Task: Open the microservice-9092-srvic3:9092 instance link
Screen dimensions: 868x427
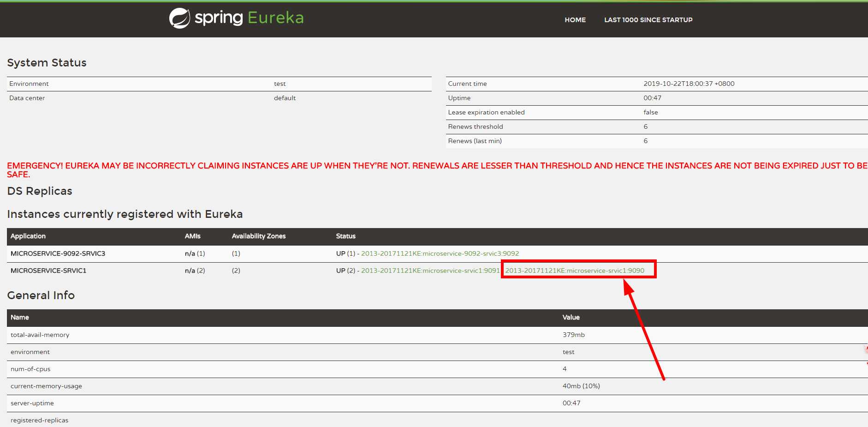Action: click(440, 253)
